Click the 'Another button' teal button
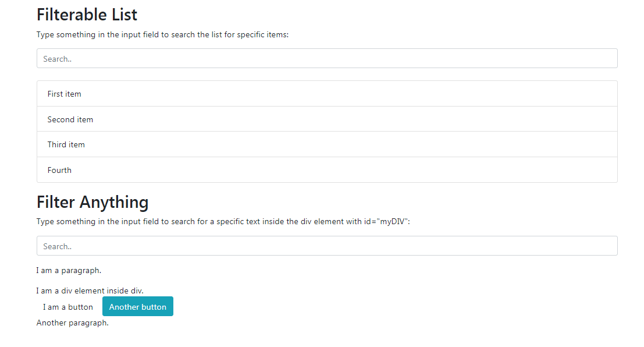The height and width of the screenshot is (347, 644). click(x=137, y=306)
